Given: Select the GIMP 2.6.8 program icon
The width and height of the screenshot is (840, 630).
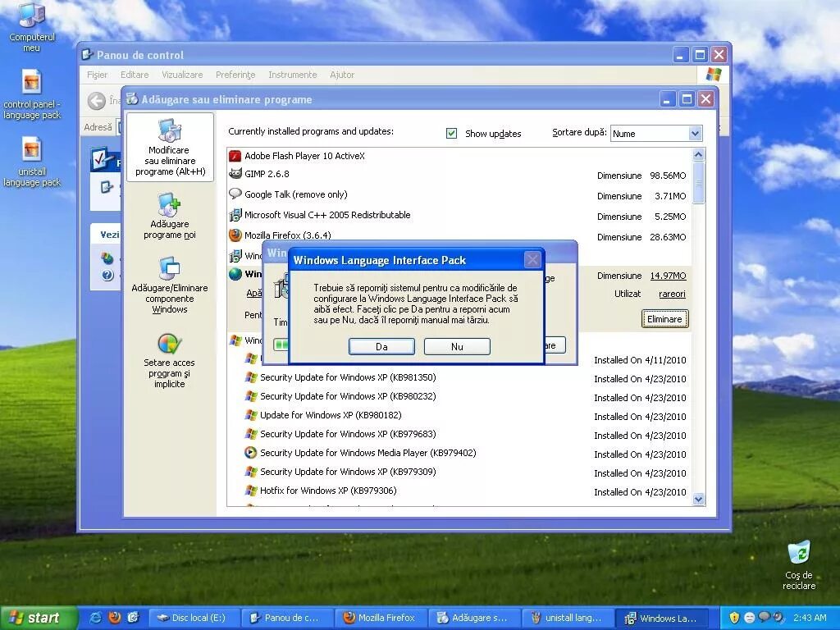Looking at the screenshot, I should point(235,174).
